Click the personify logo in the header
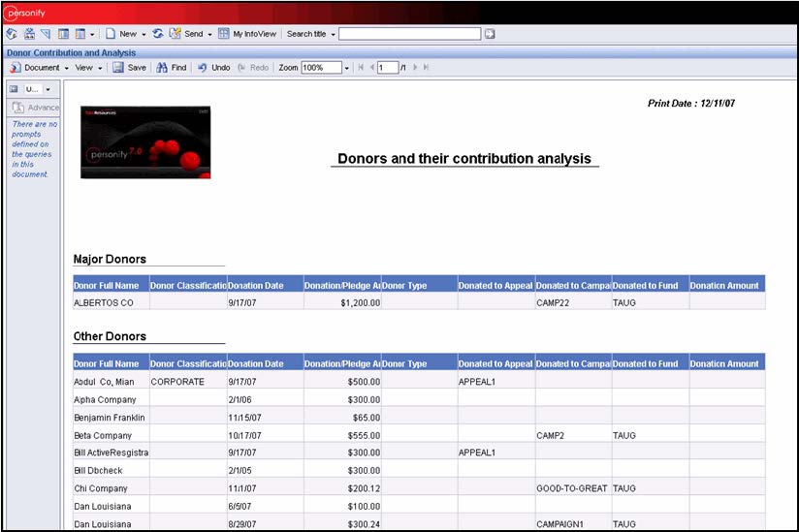This screenshot has height=532, width=799. tap(25, 13)
